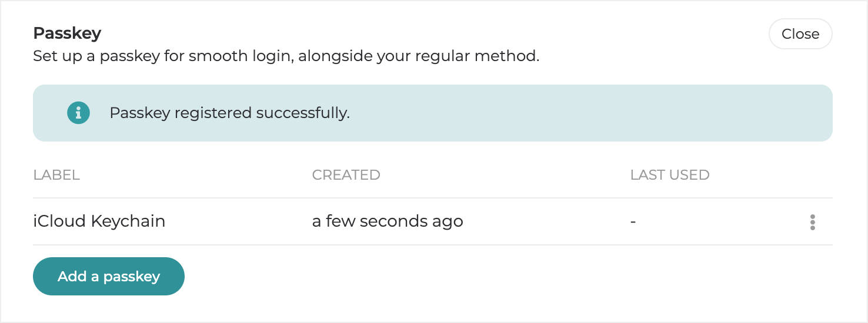This screenshot has width=868, height=323.
Task: Click the LABEL column header
Action: coord(56,175)
